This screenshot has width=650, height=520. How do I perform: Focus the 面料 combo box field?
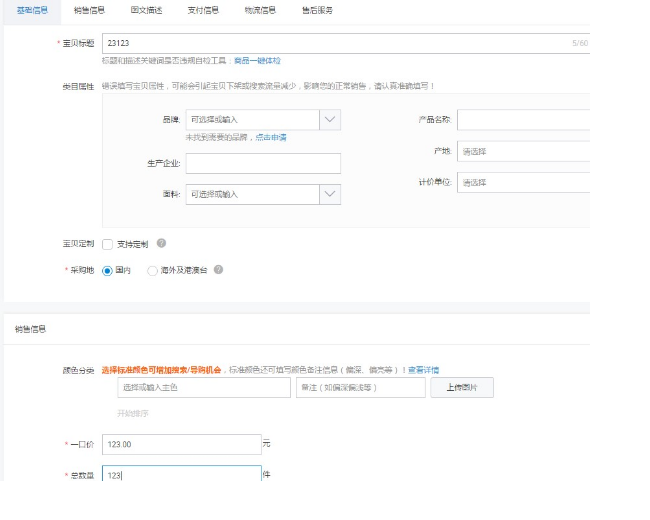tap(252, 194)
